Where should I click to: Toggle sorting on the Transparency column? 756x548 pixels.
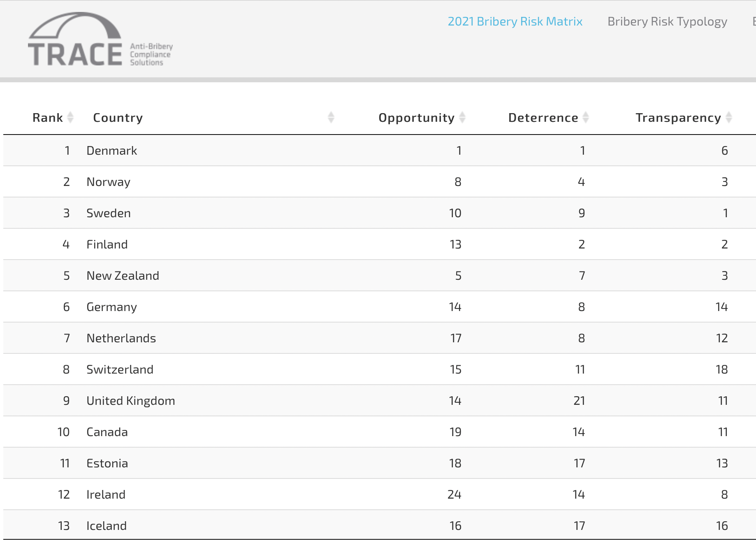click(x=729, y=117)
